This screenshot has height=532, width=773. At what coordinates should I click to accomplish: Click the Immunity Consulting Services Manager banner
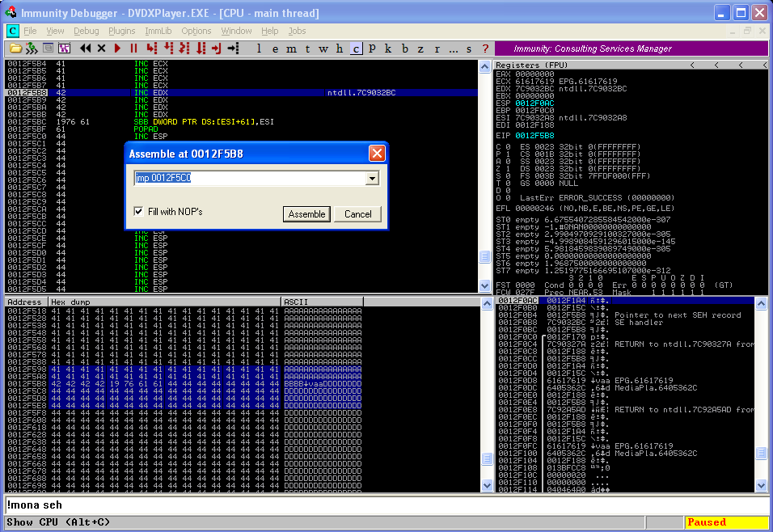(x=631, y=49)
